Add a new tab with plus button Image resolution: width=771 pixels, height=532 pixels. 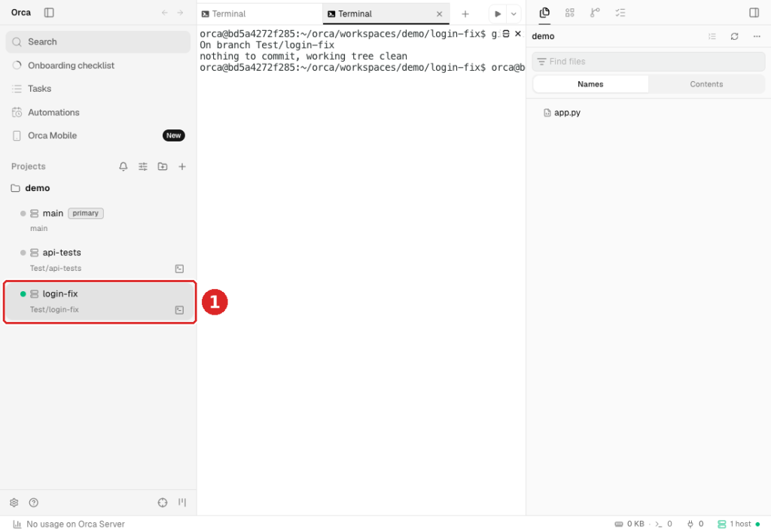coord(465,14)
